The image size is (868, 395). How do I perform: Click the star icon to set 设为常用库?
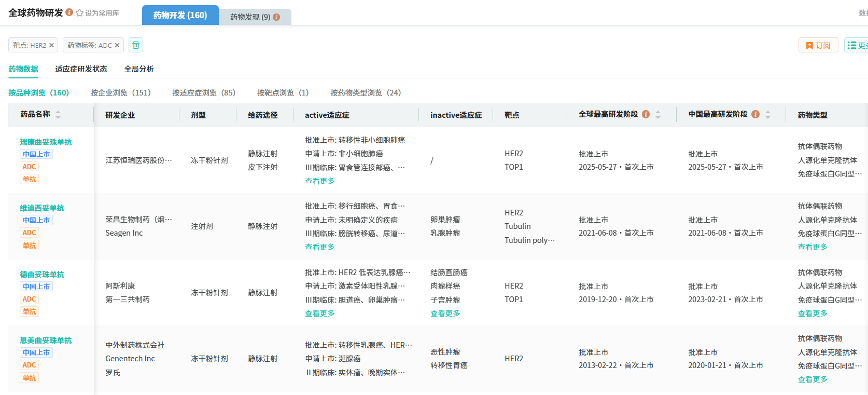(79, 13)
